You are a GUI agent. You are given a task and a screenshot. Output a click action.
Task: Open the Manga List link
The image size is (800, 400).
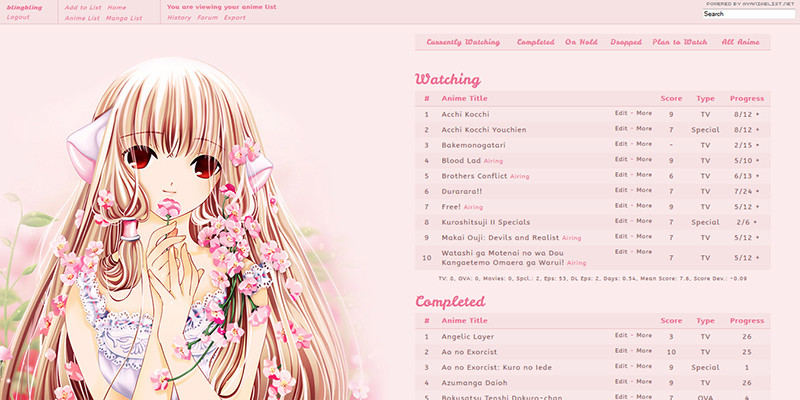point(124,18)
